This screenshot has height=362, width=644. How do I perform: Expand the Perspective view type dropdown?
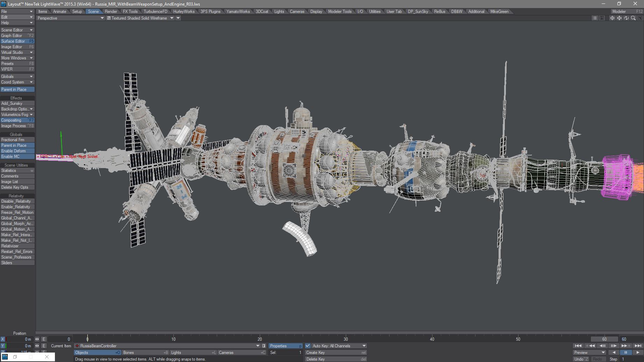(x=70, y=18)
